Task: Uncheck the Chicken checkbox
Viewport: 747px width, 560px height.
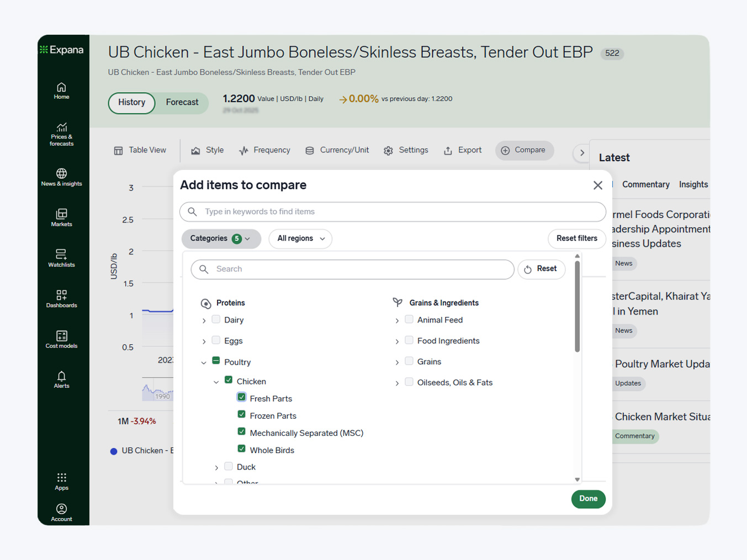Action: [229, 380]
